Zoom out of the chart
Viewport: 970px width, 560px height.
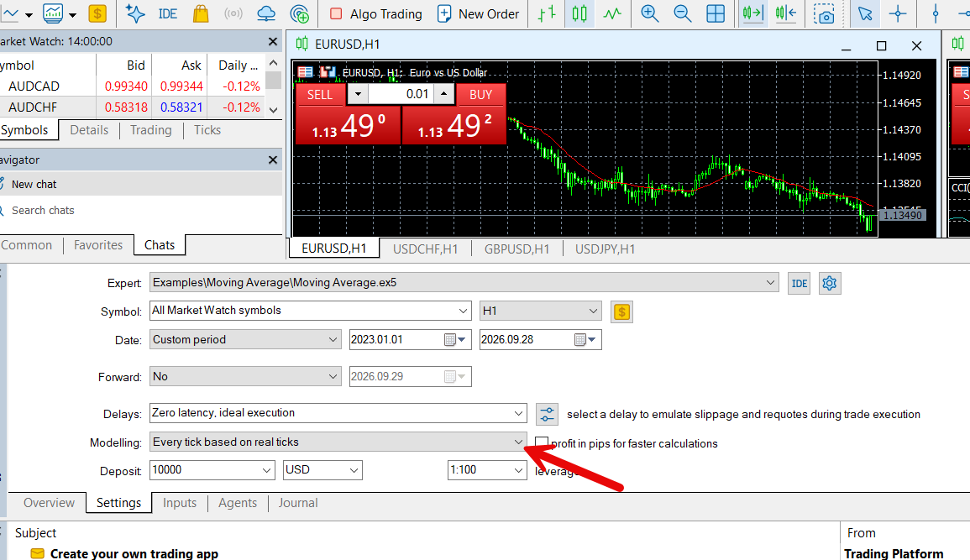682,13
